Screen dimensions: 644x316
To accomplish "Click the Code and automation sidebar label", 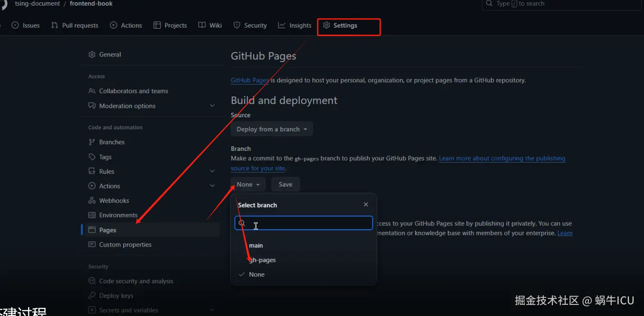I will pyautogui.click(x=115, y=128).
